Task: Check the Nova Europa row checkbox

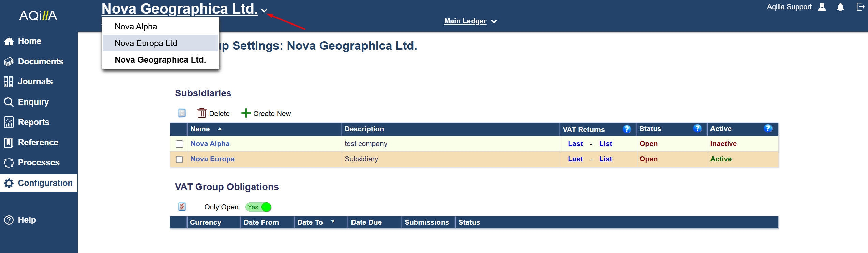Action: point(180,159)
